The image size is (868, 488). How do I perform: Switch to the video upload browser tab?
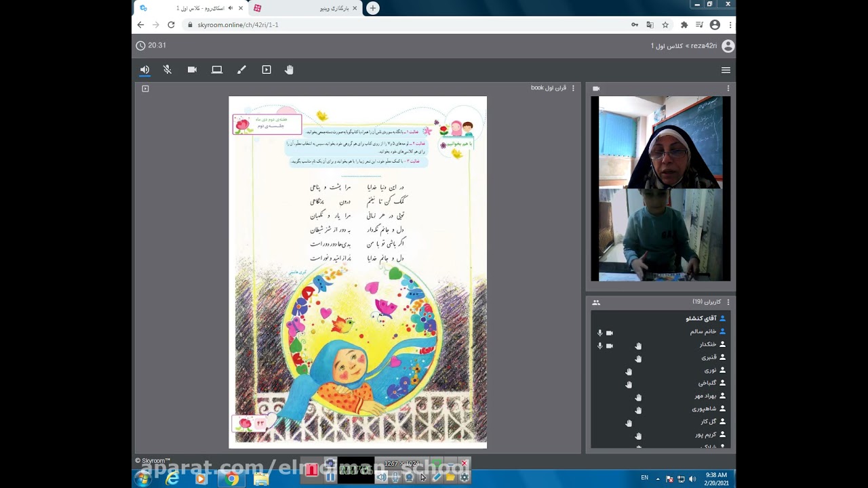pos(305,8)
